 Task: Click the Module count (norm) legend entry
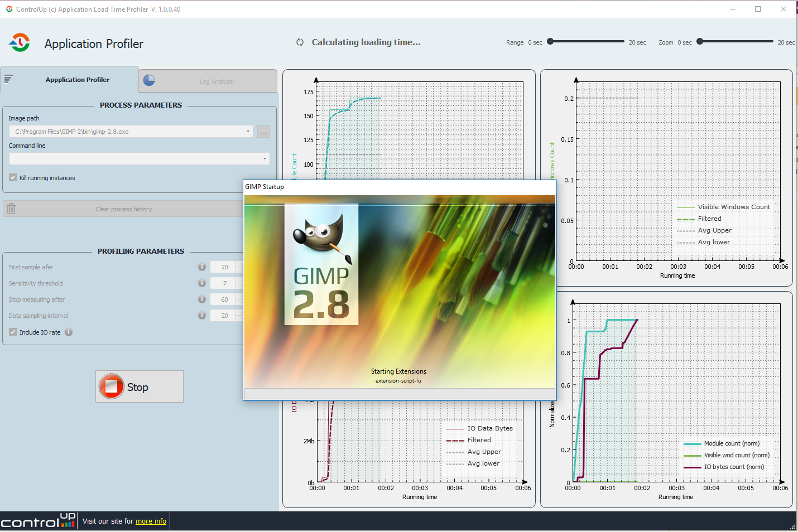tap(722, 443)
